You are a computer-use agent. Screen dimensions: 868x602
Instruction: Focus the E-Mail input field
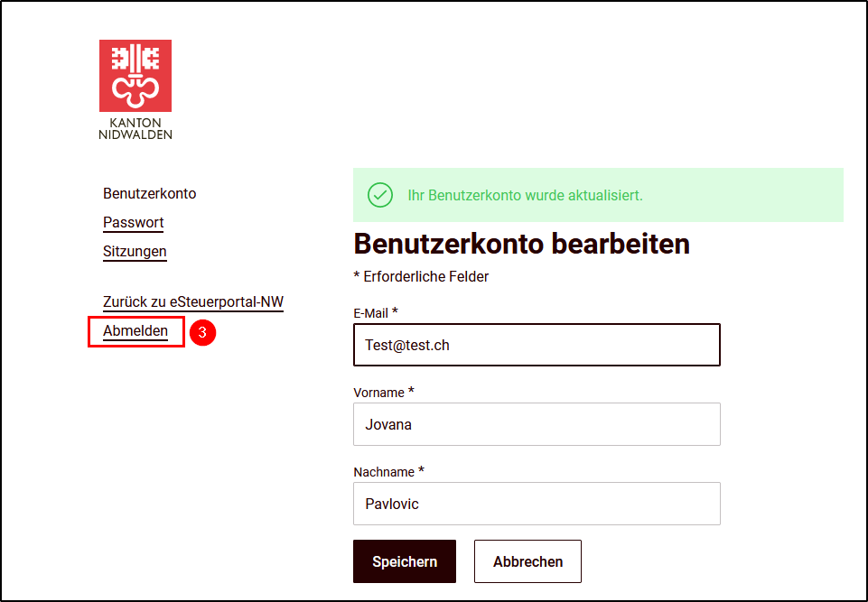point(537,345)
